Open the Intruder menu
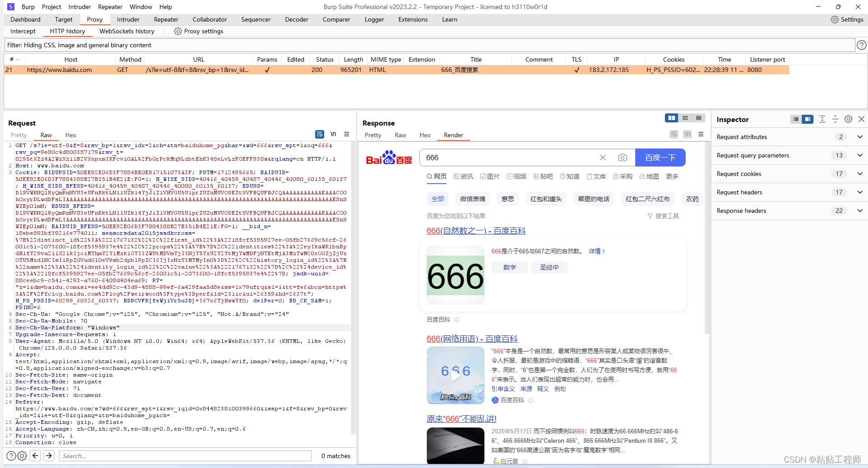 click(x=79, y=7)
